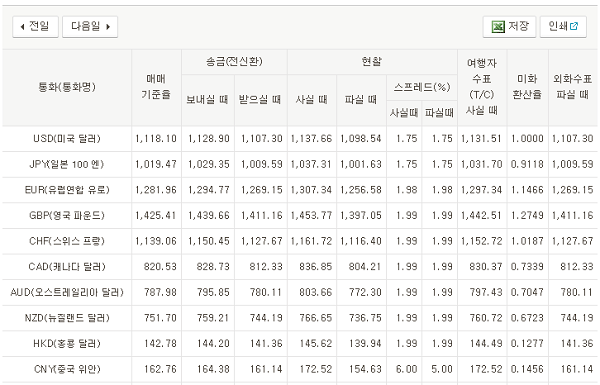The width and height of the screenshot is (600, 385).
Task: Click EUR base rate 1,281.96
Action: [x=156, y=190]
